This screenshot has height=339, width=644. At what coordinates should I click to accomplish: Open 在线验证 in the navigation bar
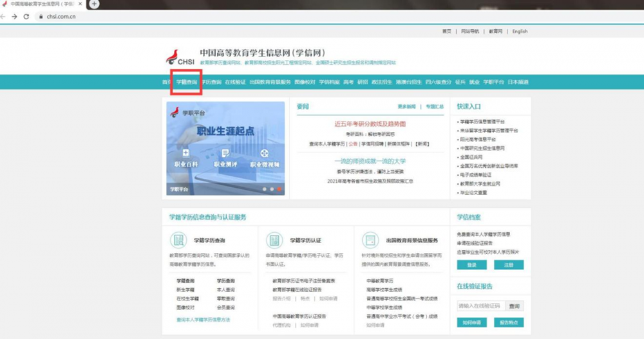(x=235, y=82)
